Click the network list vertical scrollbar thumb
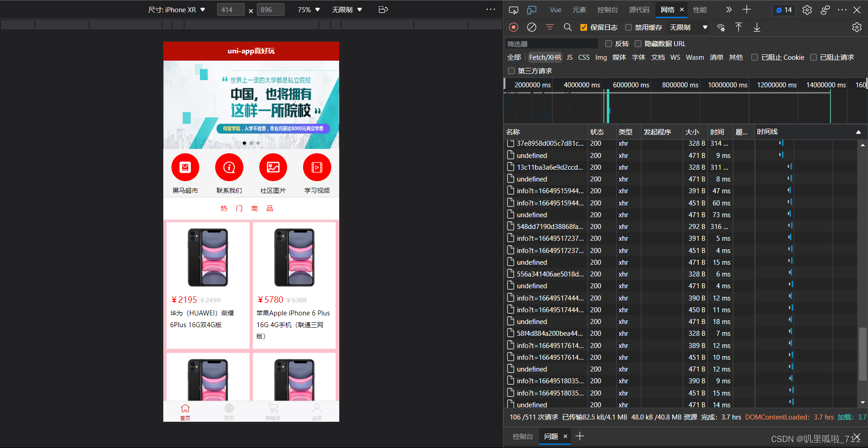Viewport: 868px width, 448px height. 863,354
